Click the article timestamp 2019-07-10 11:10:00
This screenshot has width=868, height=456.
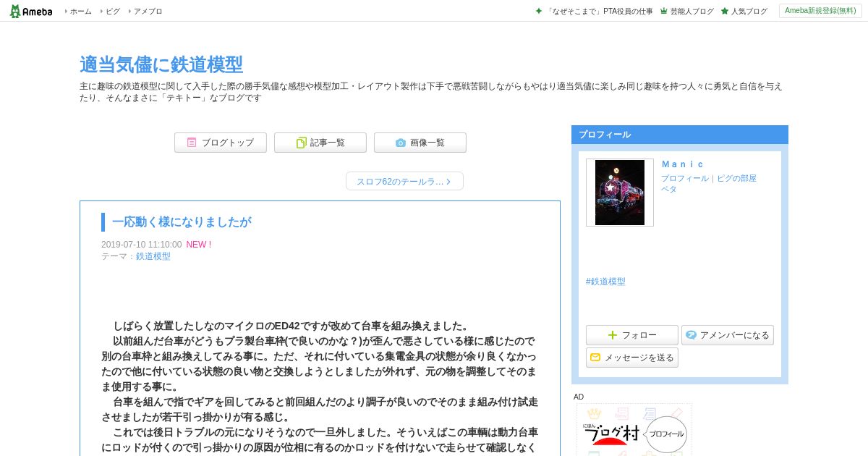tap(142, 245)
